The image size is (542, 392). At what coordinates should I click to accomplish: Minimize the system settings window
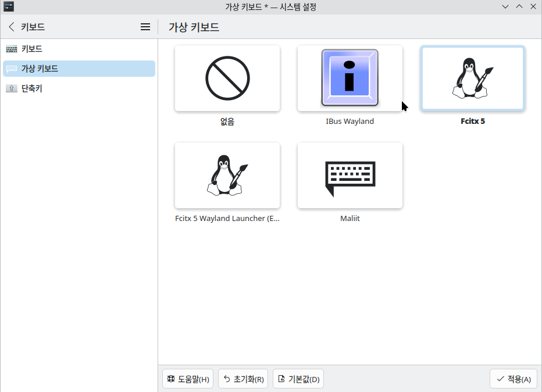coord(505,6)
